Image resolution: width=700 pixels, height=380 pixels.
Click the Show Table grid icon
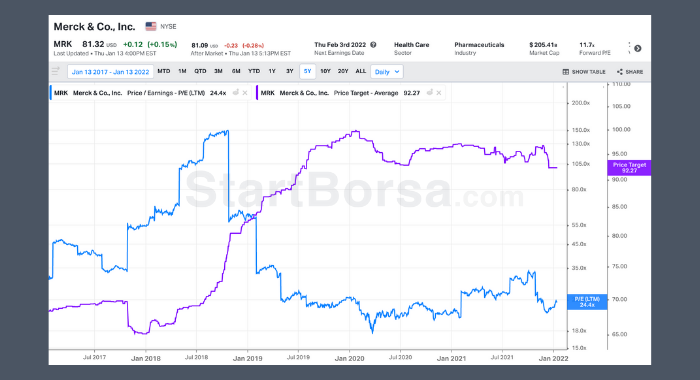pyautogui.click(x=566, y=72)
